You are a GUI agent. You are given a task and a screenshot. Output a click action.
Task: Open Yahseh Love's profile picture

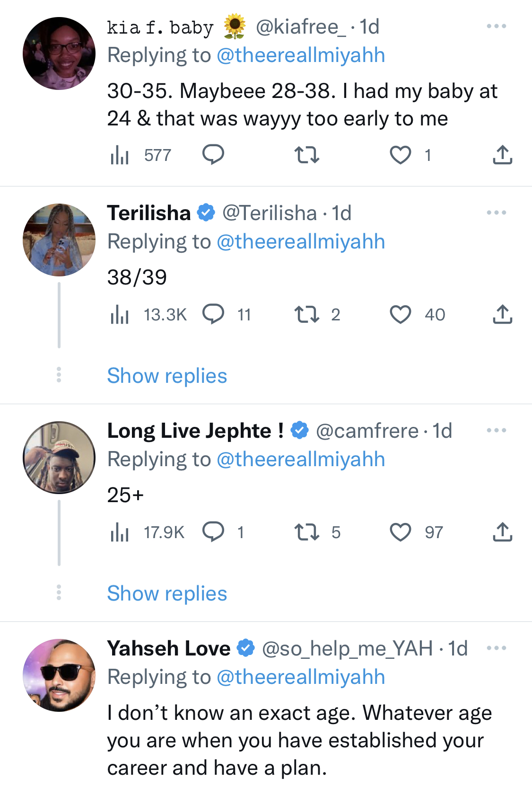59,675
